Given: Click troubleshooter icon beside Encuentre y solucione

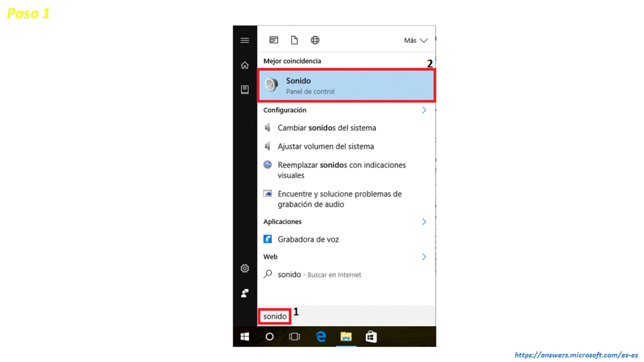Looking at the screenshot, I should (267, 194).
